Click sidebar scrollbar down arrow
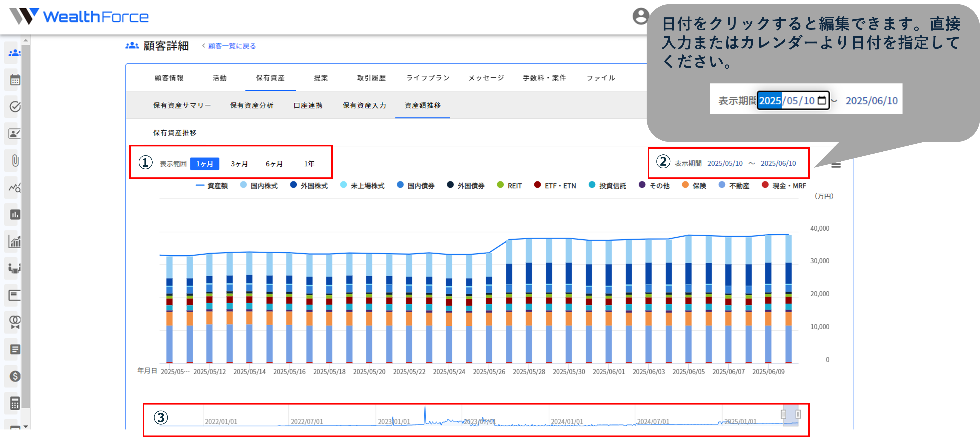The height and width of the screenshot is (437, 980). click(x=25, y=427)
